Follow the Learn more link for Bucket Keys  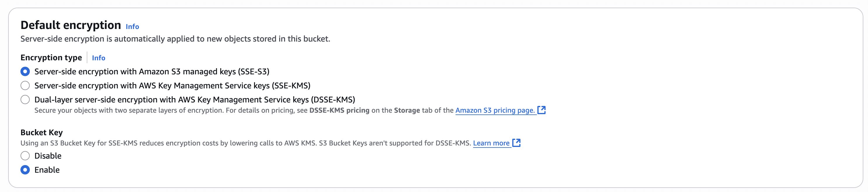point(491,143)
